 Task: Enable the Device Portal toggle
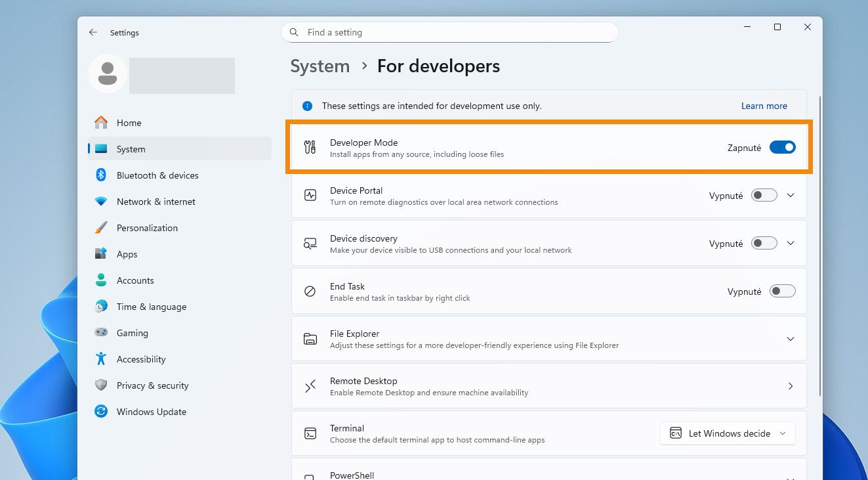point(764,196)
